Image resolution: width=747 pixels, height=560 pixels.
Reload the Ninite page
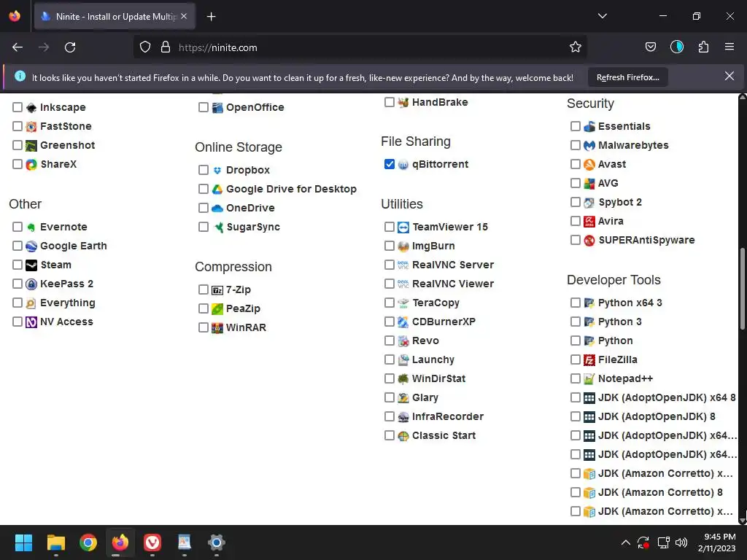pos(70,47)
